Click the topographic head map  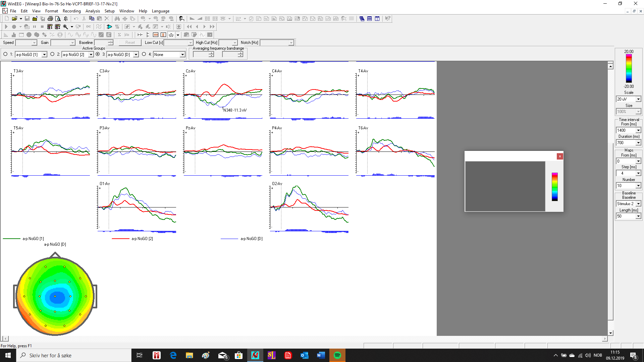[x=55, y=296]
